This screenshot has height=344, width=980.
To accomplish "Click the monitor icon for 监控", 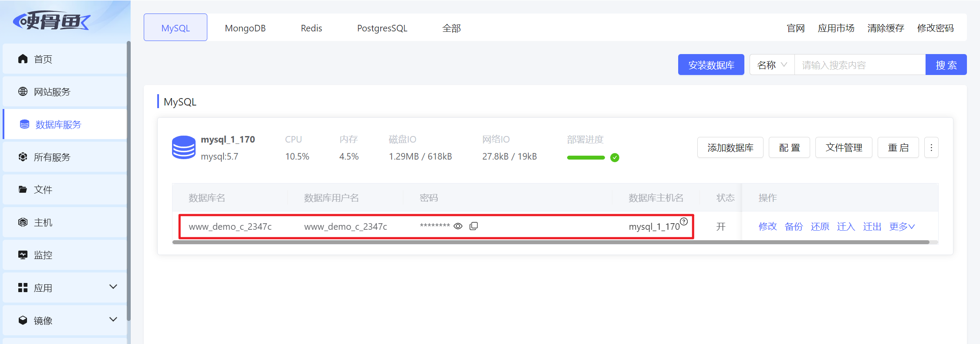I will (x=23, y=255).
